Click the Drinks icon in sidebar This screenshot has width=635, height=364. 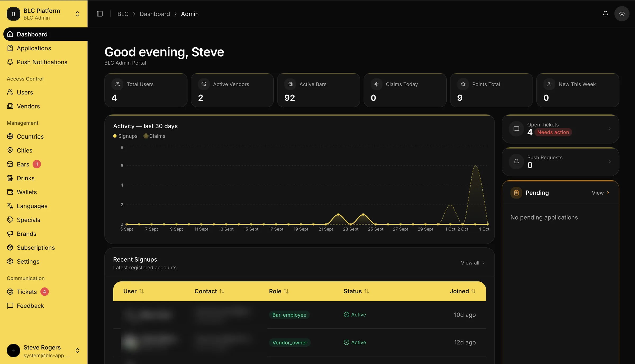[x=10, y=178]
